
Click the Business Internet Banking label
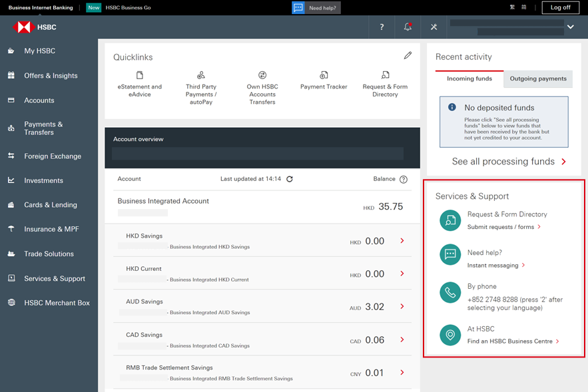pyautogui.click(x=41, y=7)
